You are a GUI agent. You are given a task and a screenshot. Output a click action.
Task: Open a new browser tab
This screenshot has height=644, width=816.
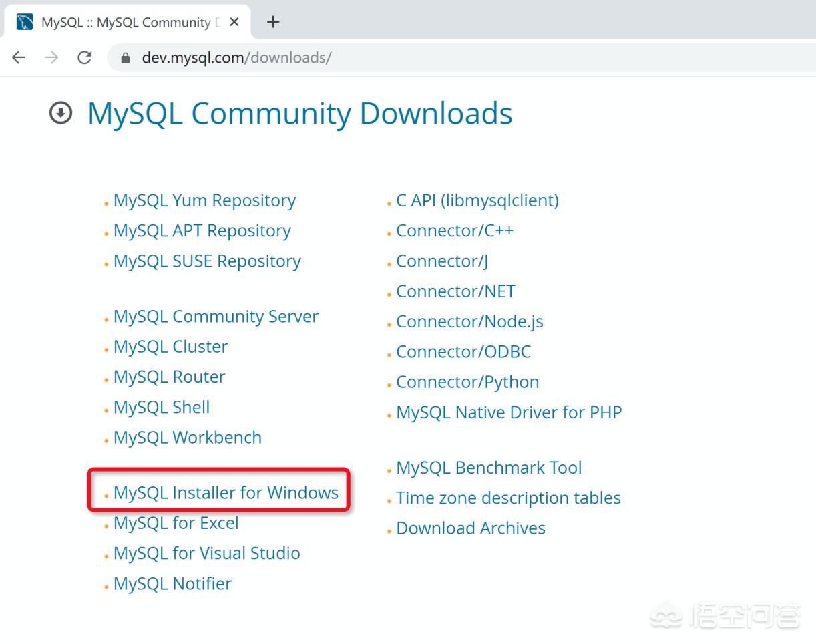273,22
